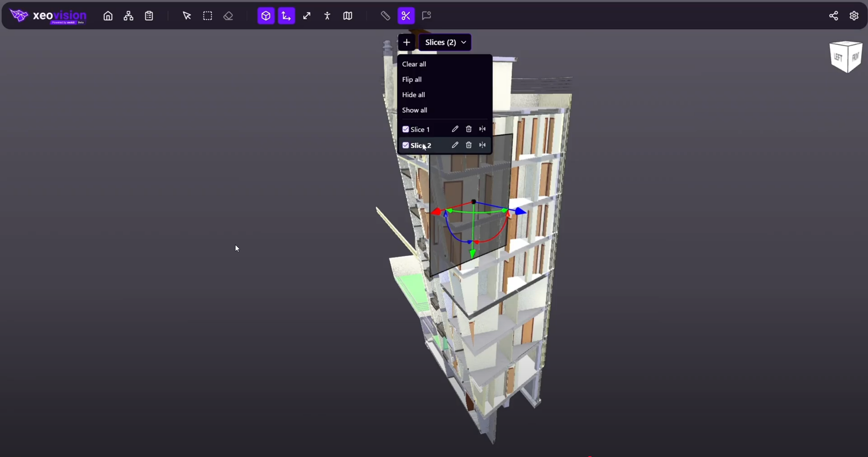Open the annotation flag tool
The image size is (868, 457).
[427, 16]
